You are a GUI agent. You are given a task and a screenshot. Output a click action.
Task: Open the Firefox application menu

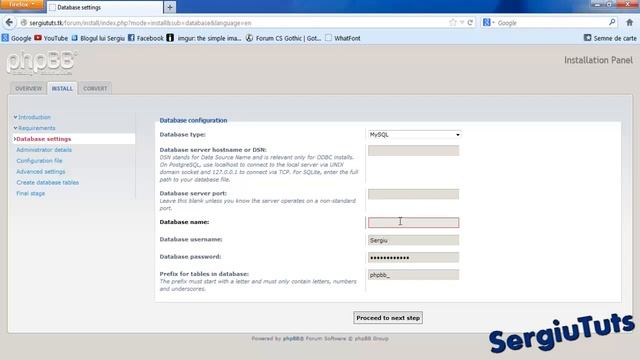pyautogui.click(x=22, y=4)
